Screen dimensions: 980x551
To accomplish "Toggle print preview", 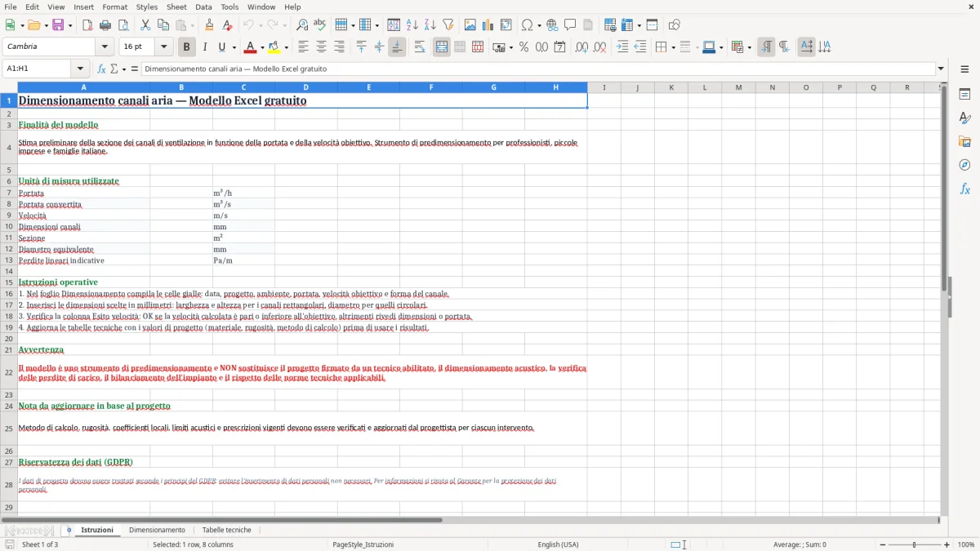I will tap(123, 25).
